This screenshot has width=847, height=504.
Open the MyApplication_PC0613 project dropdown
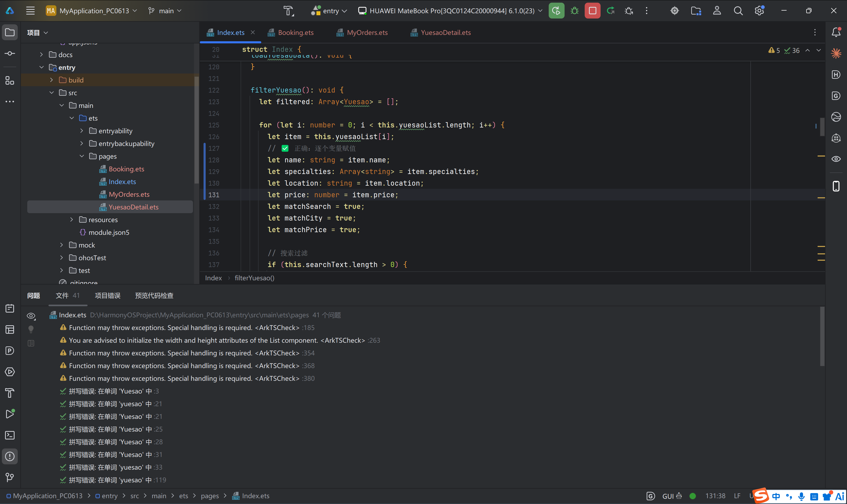(x=91, y=11)
